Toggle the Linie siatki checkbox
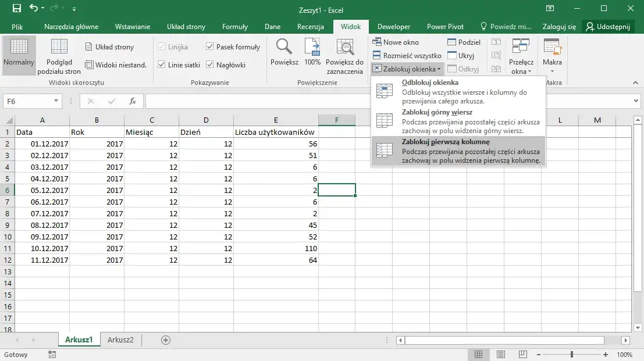The height and width of the screenshot is (361, 644). [x=162, y=65]
